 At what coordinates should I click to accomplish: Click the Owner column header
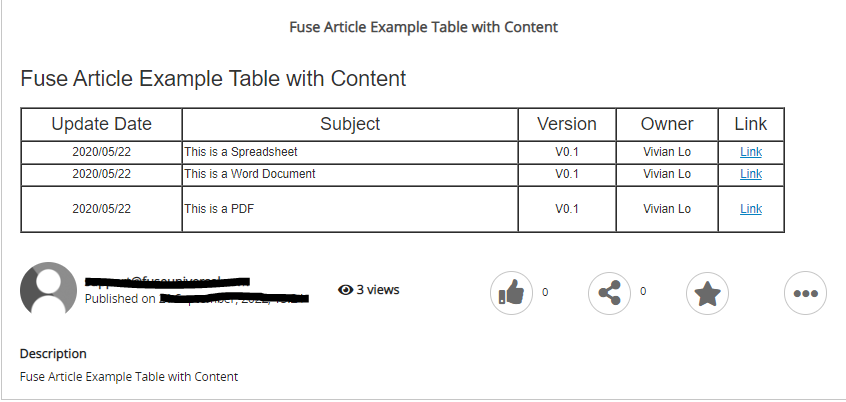click(x=667, y=124)
